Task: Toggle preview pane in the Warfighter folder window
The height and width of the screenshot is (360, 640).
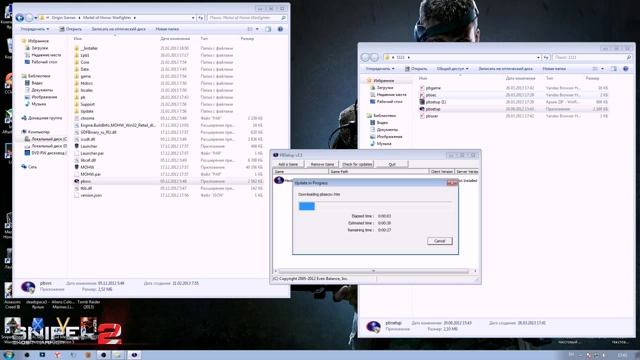Action: [268, 29]
